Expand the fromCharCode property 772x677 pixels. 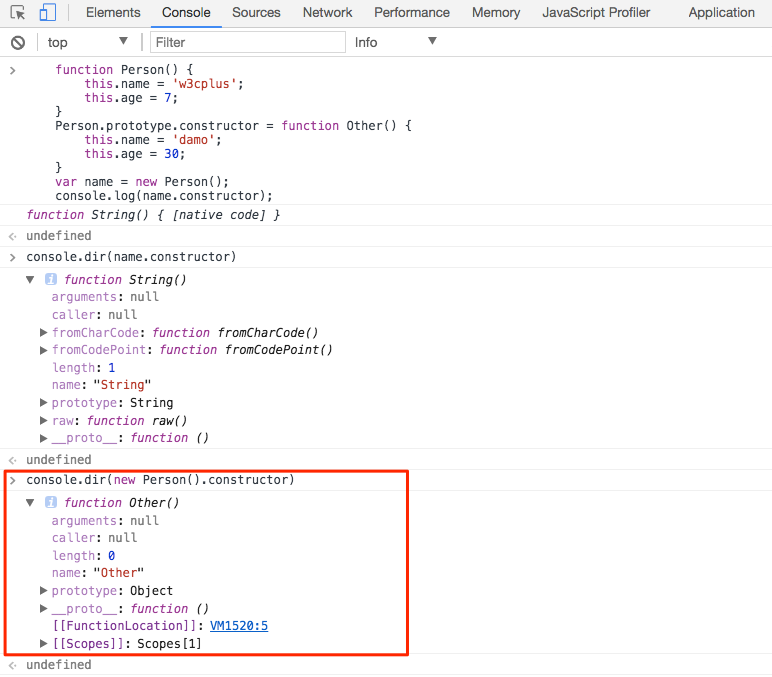click(x=43, y=333)
